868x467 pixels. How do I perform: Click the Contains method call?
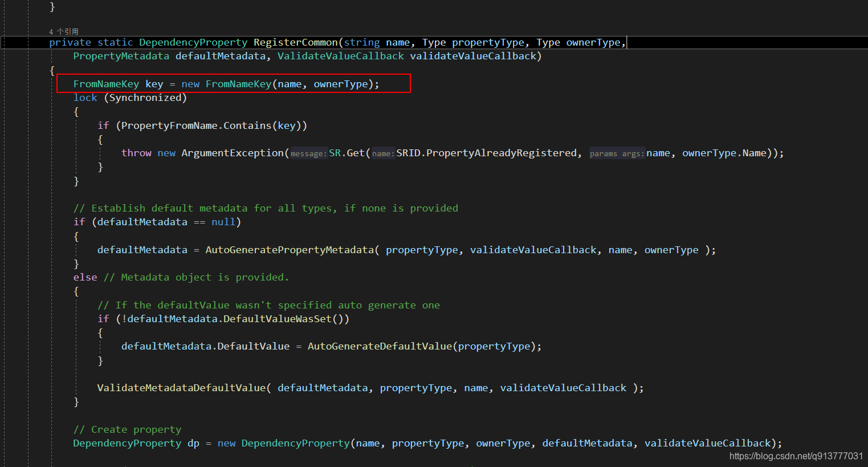click(x=247, y=125)
